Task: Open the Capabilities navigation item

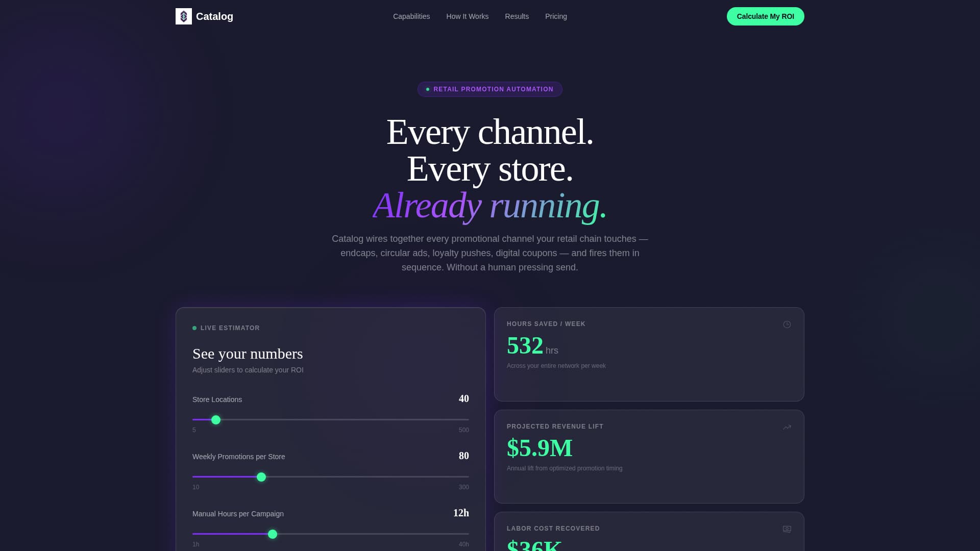Action: click(x=411, y=16)
